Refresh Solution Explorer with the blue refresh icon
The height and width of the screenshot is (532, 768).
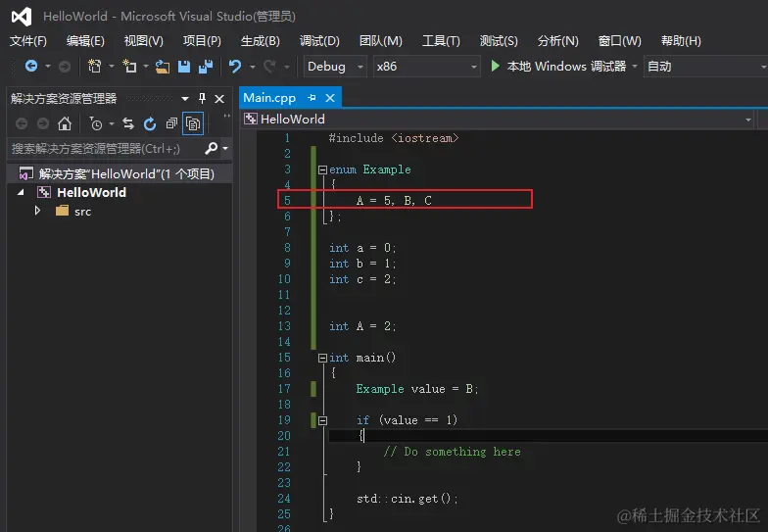pyautogui.click(x=150, y=123)
